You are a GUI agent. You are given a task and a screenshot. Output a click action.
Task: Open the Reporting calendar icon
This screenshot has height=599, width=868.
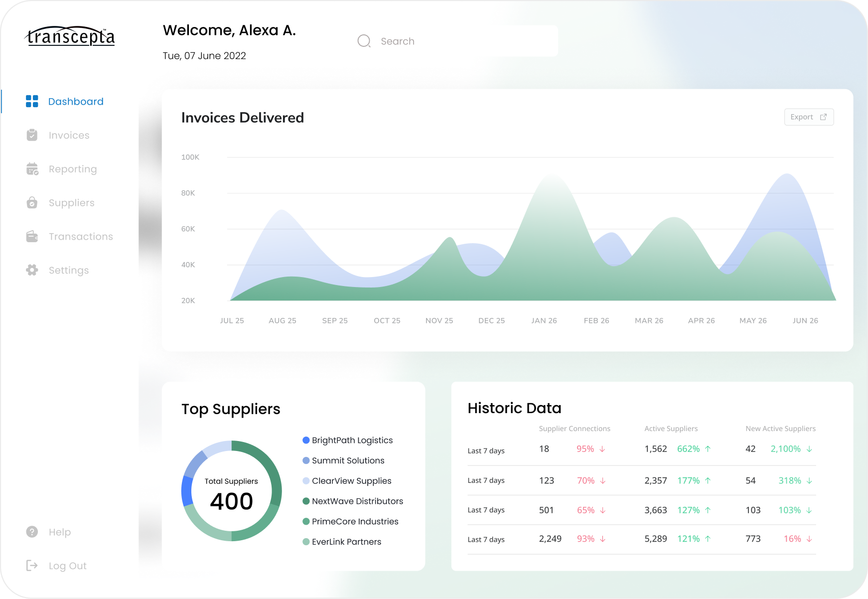(32, 169)
